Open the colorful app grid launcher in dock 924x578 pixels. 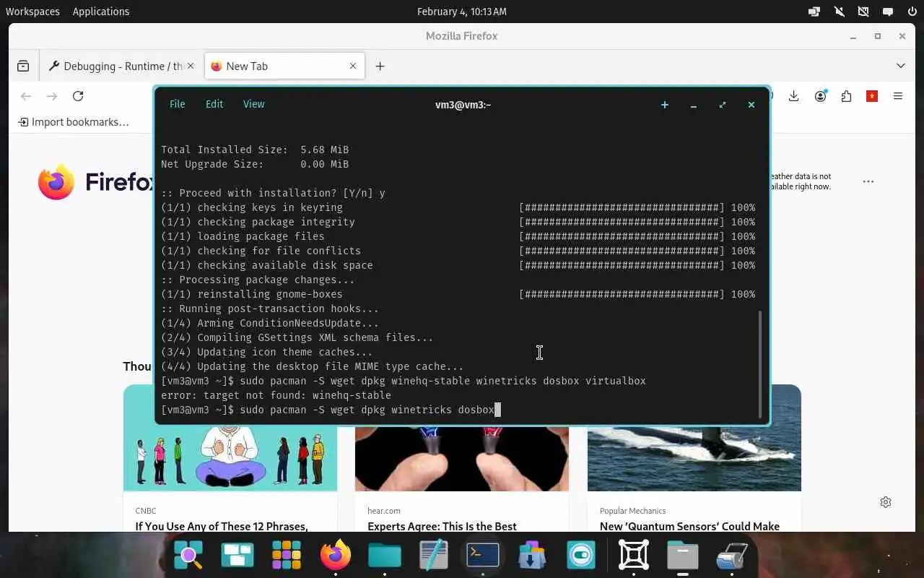pos(287,555)
